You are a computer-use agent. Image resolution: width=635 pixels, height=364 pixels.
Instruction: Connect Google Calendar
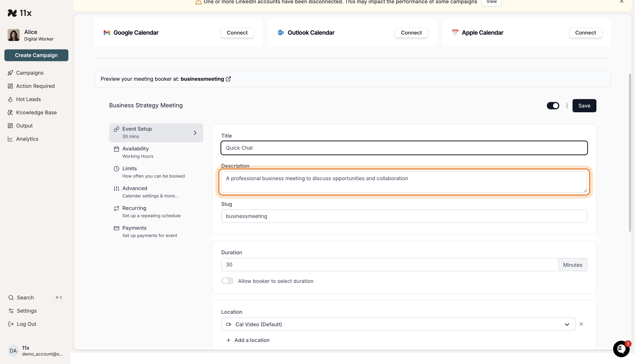(x=237, y=32)
